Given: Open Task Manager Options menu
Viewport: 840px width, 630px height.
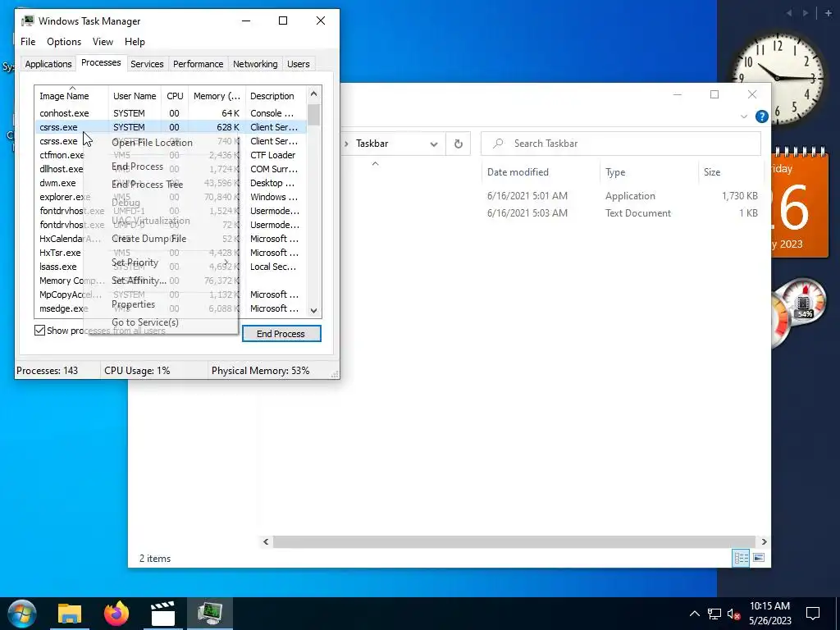Looking at the screenshot, I should 64,42.
